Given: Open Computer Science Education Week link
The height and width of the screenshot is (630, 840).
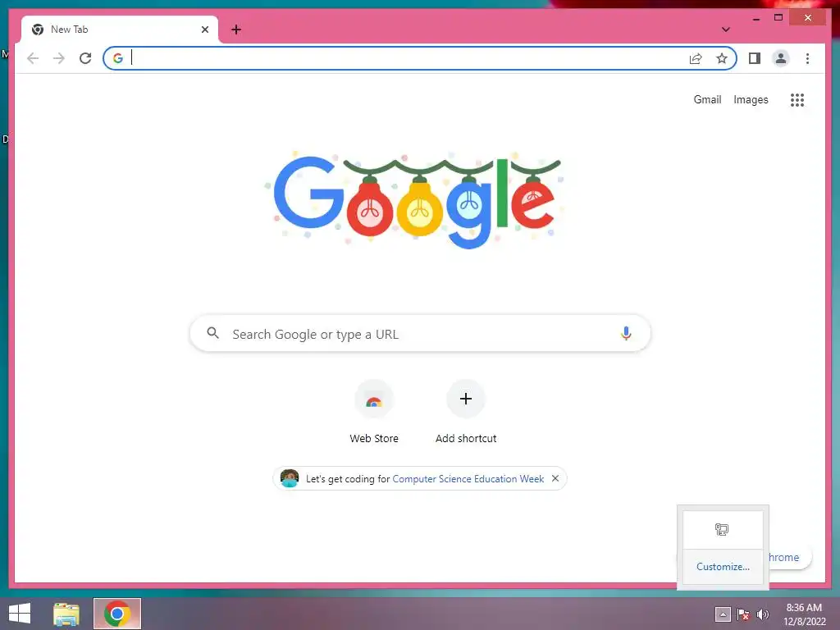Looking at the screenshot, I should [x=468, y=478].
